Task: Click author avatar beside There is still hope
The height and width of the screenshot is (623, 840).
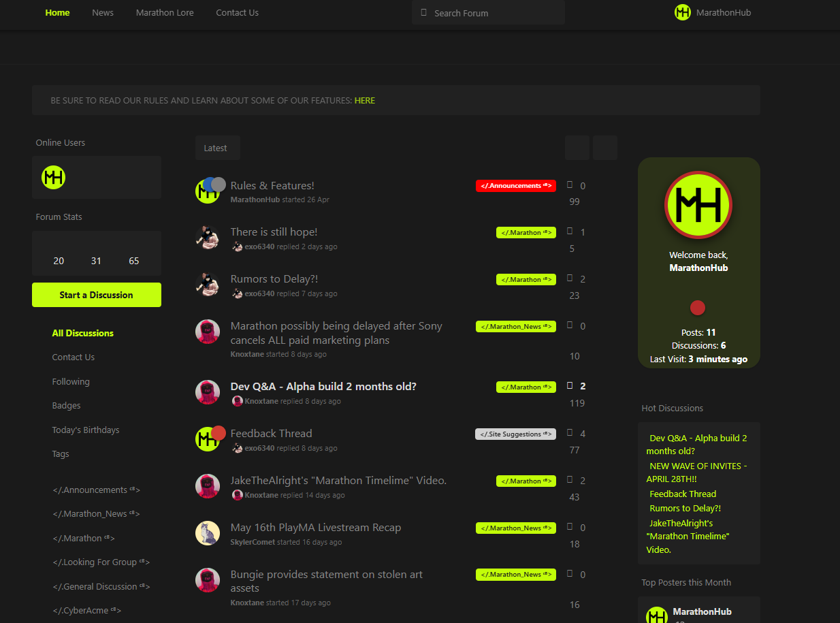Action: pyautogui.click(x=208, y=238)
